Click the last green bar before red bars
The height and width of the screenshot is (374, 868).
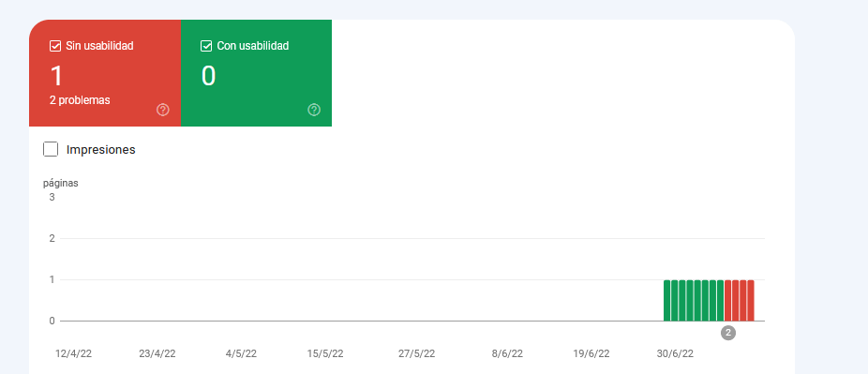point(720,300)
